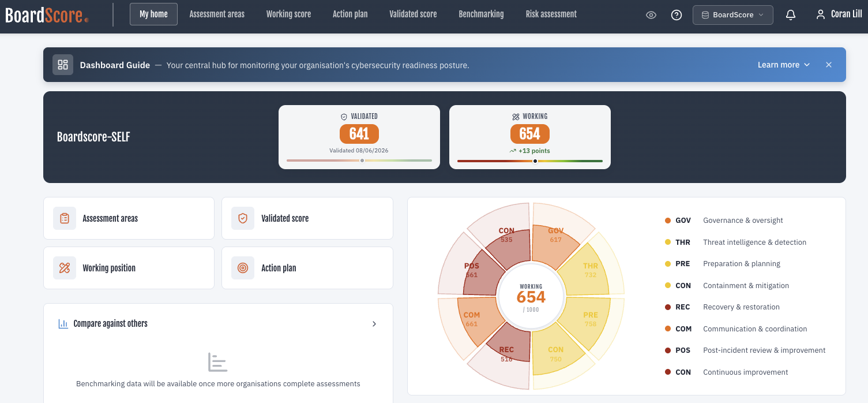Close the Dashboard Guide banner
This screenshot has height=403, width=868.
tap(829, 65)
